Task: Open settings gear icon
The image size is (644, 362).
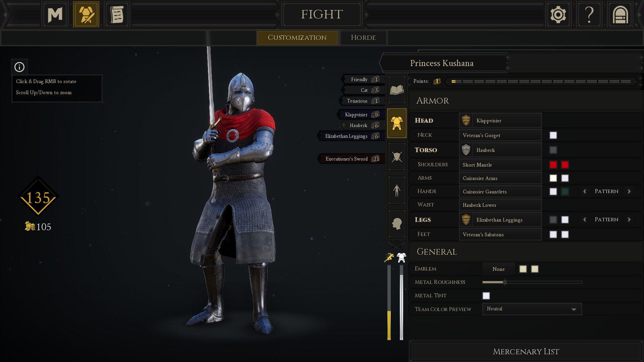Action: point(558,14)
